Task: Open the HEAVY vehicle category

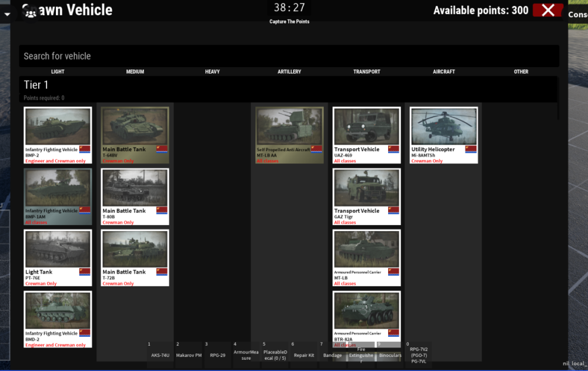Action: [x=212, y=72]
